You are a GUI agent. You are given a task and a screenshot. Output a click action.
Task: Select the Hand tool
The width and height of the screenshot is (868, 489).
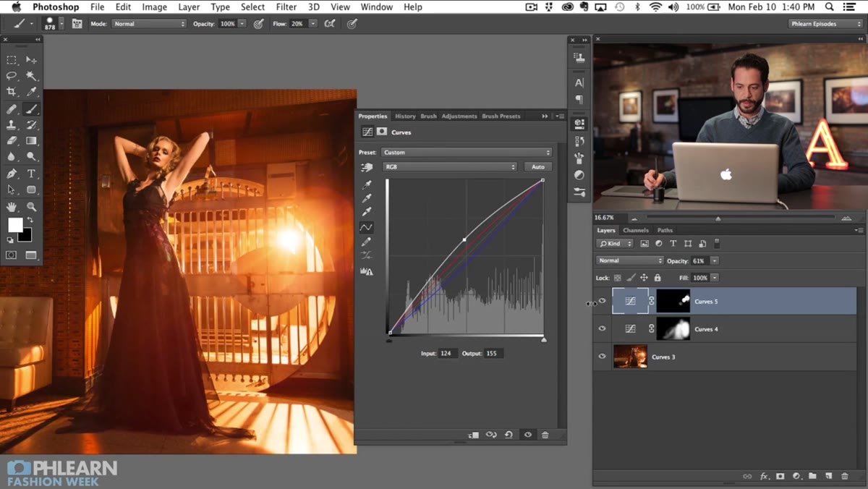12,207
